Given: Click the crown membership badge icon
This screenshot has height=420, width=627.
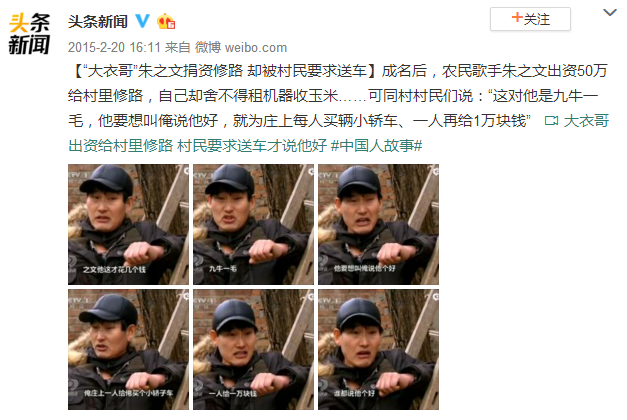Looking at the screenshot, I should click(x=166, y=21).
